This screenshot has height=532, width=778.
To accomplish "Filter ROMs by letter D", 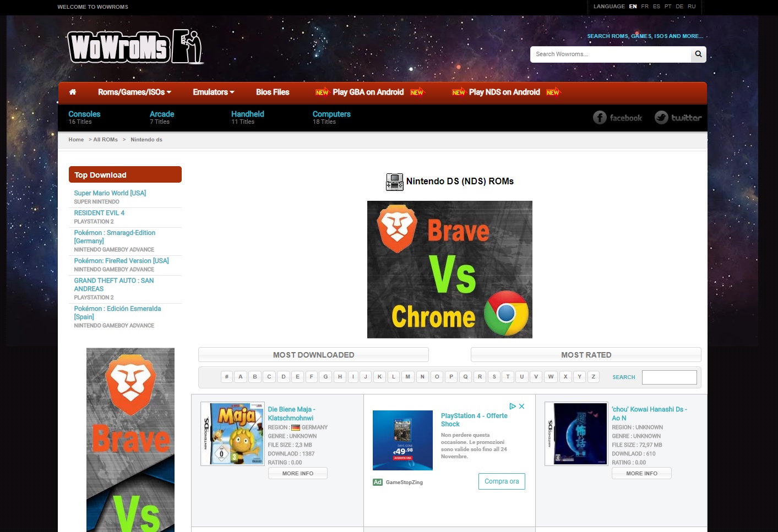I will tap(284, 377).
